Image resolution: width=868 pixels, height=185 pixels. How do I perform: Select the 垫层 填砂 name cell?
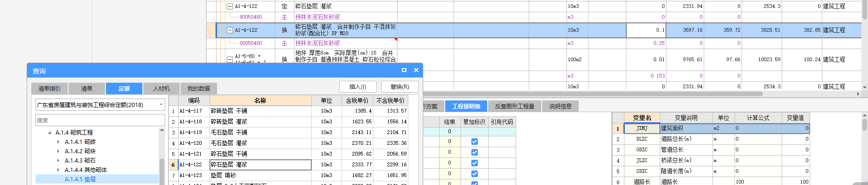point(260,176)
